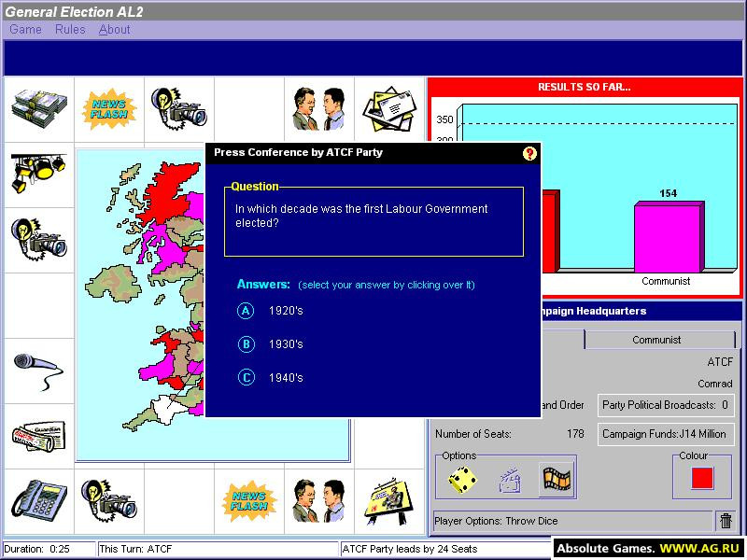
Task: Click the cash bundle board square
Action: tap(39, 109)
